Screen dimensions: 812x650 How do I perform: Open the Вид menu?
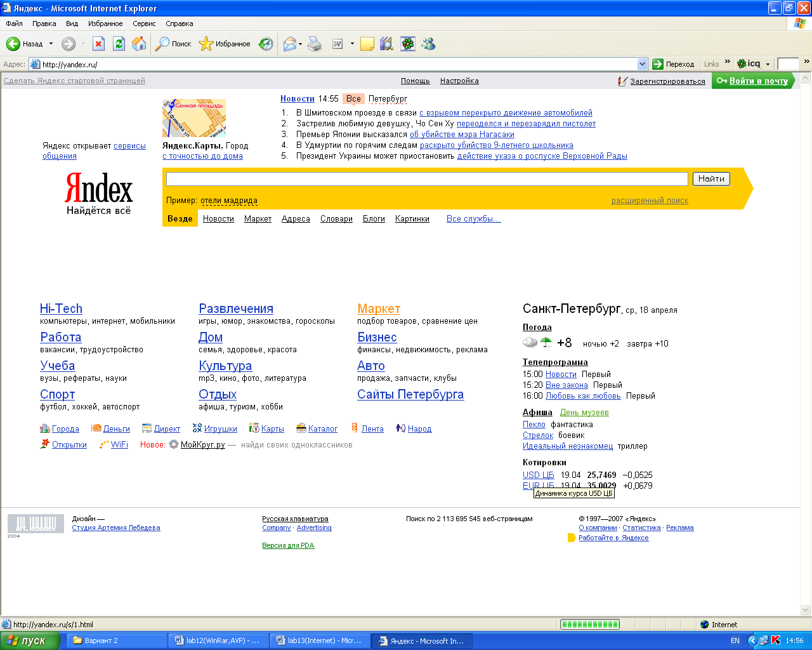72,23
